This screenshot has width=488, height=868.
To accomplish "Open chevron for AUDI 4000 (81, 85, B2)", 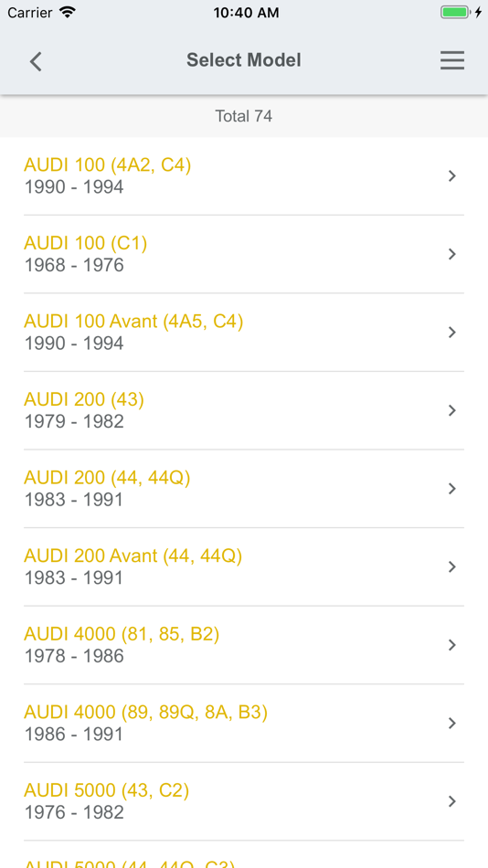I will [452, 645].
